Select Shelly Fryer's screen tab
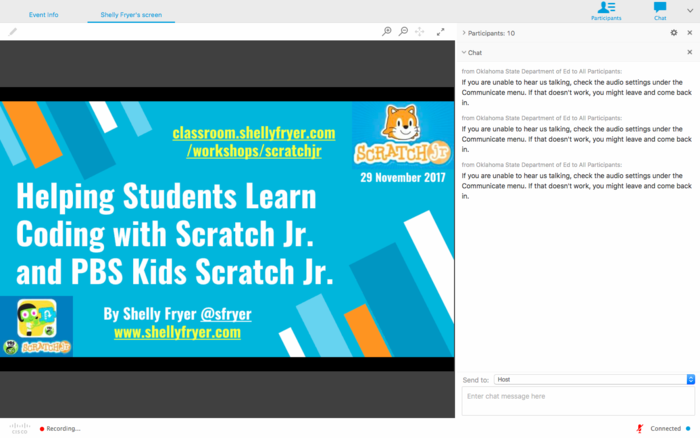The width and height of the screenshot is (700, 438). pos(130,16)
